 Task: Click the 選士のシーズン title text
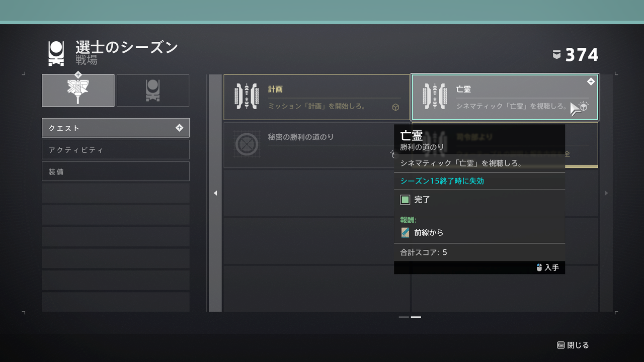(127, 48)
